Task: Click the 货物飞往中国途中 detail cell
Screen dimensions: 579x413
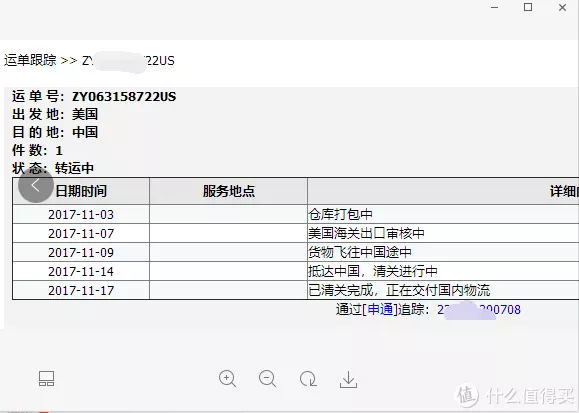Action: [x=443, y=252]
